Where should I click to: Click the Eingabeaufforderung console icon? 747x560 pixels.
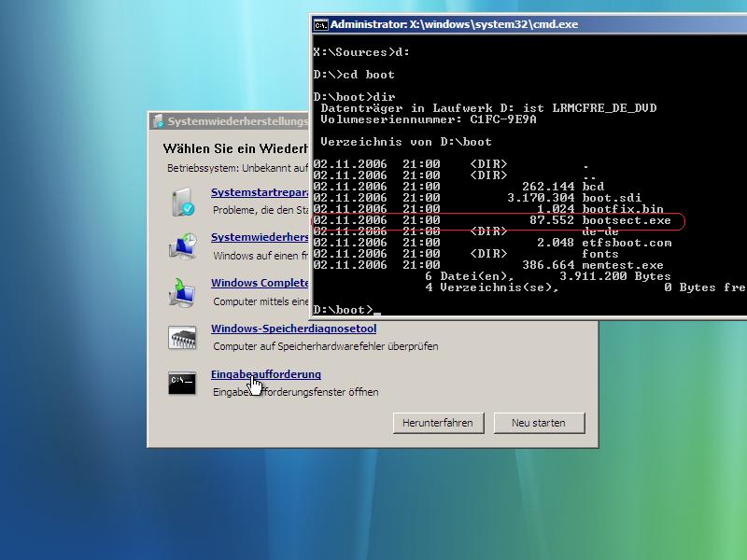[182, 383]
